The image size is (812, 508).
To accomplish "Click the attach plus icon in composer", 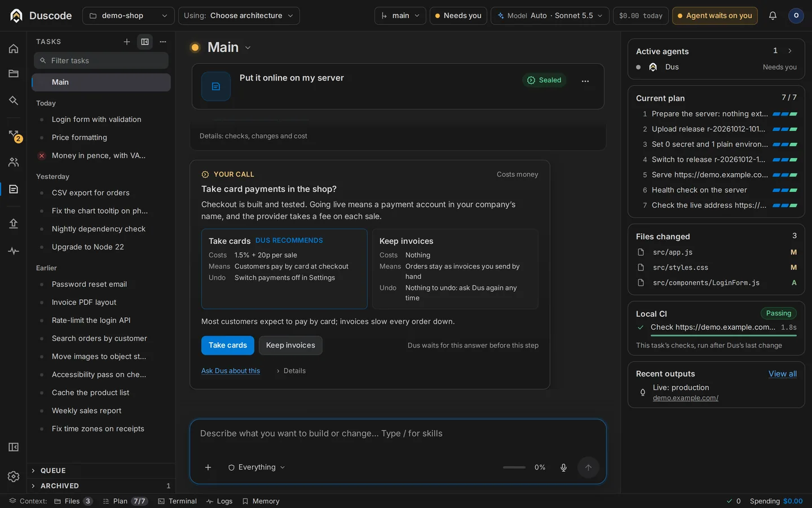I will pyautogui.click(x=208, y=467).
